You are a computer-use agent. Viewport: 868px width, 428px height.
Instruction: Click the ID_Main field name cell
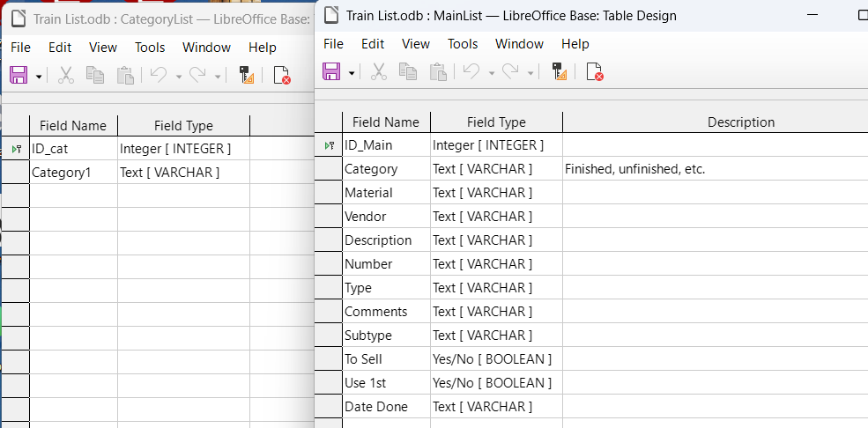pyautogui.click(x=386, y=145)
